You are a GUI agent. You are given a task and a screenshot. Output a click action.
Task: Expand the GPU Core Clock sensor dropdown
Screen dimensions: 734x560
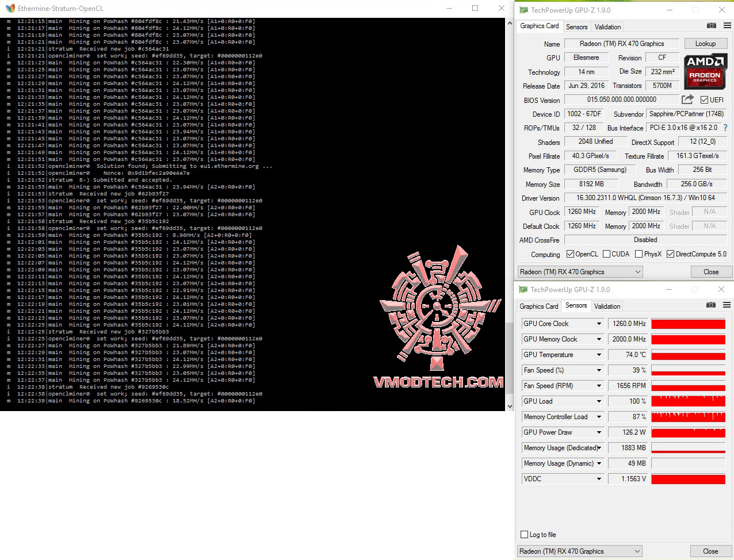click(x=599, y=324)
